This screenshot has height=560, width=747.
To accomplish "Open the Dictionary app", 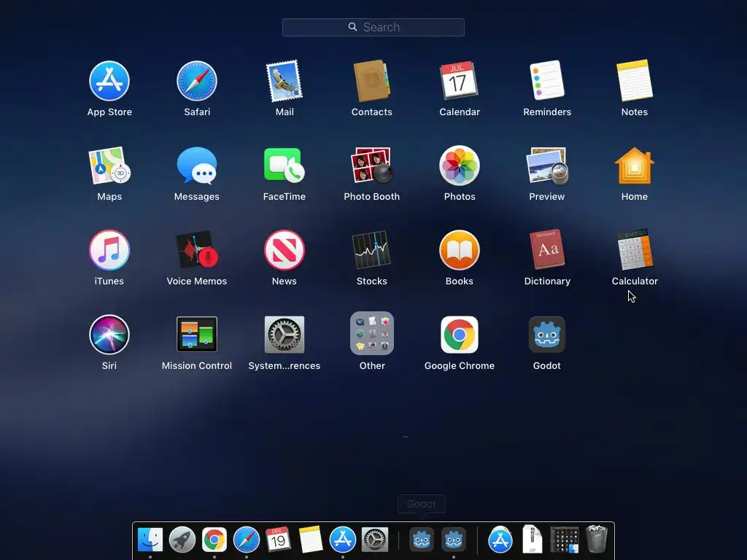I will click(547, 249).
